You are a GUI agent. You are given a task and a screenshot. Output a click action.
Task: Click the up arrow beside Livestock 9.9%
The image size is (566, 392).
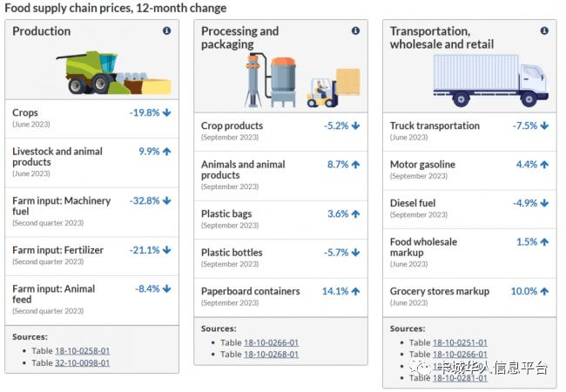tap(166, 152)
